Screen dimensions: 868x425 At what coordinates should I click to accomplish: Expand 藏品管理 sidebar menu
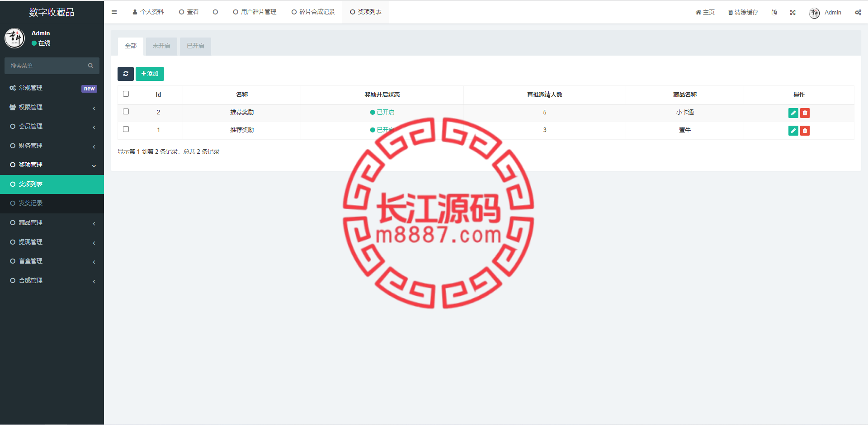pos(52,222)
